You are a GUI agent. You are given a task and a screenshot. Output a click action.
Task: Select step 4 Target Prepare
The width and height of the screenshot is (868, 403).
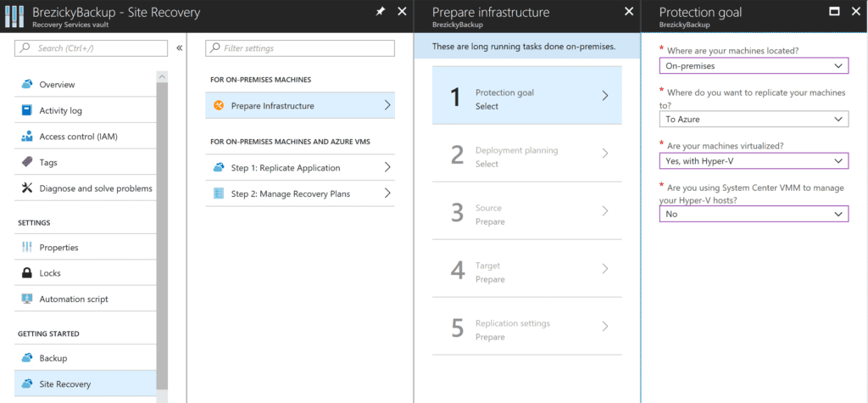coord(527,268)
